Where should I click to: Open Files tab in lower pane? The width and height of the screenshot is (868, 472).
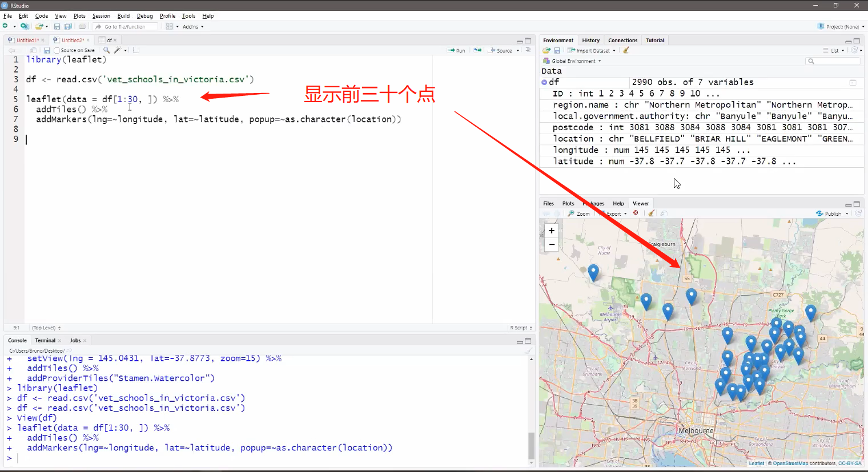click(548, 203)
